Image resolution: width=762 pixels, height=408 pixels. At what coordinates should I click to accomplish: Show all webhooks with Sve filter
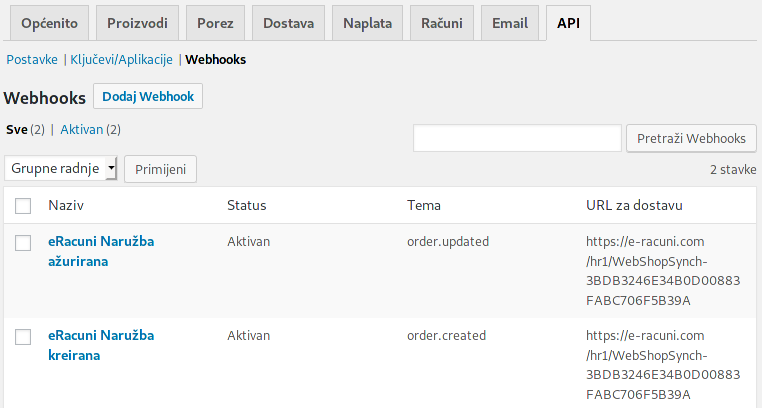pos(16,129)
